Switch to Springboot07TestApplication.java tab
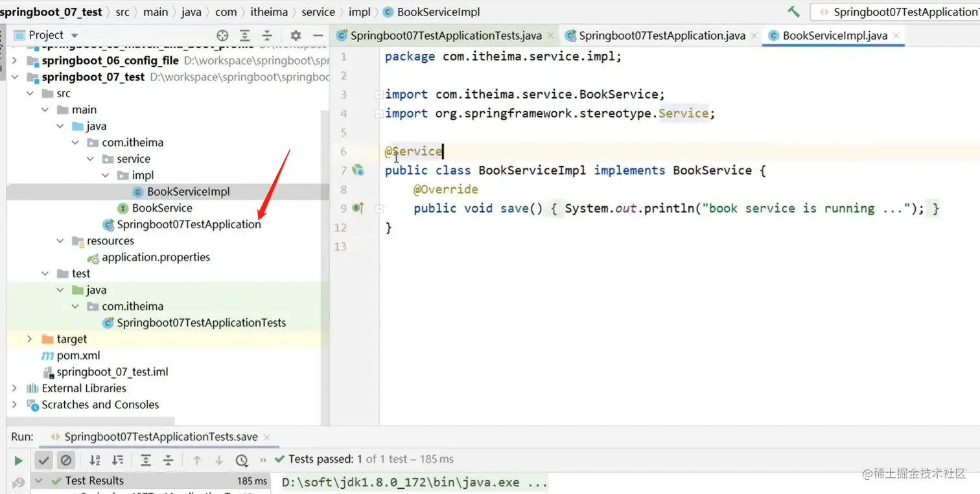The width and height of the screenshot is (980, 494). click(661, 36)
